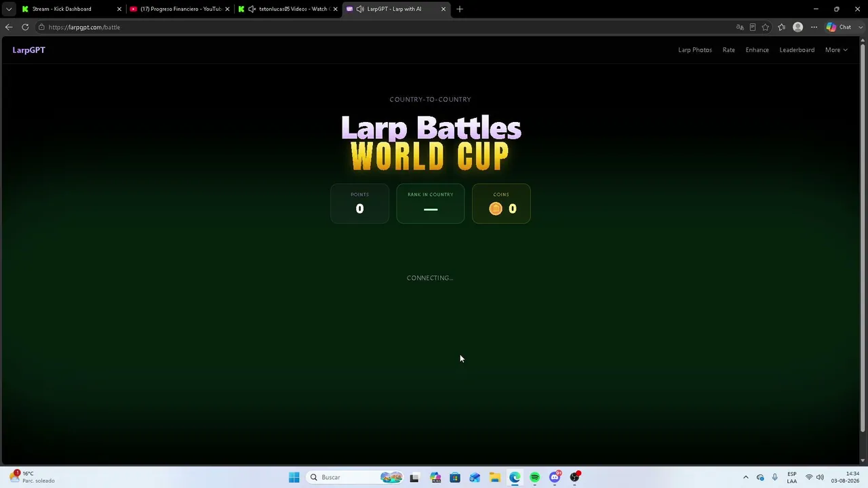
Task: Add this page to favorites
Action: (766, 27)
